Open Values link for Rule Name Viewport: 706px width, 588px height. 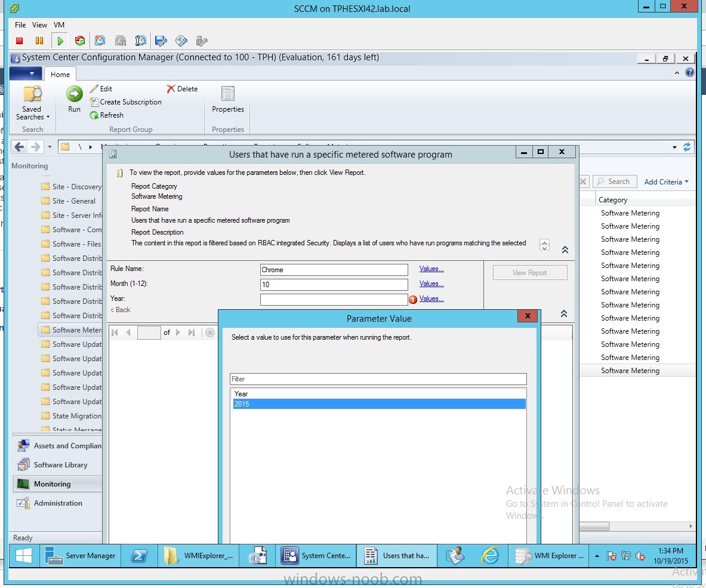tap(431, 269)
